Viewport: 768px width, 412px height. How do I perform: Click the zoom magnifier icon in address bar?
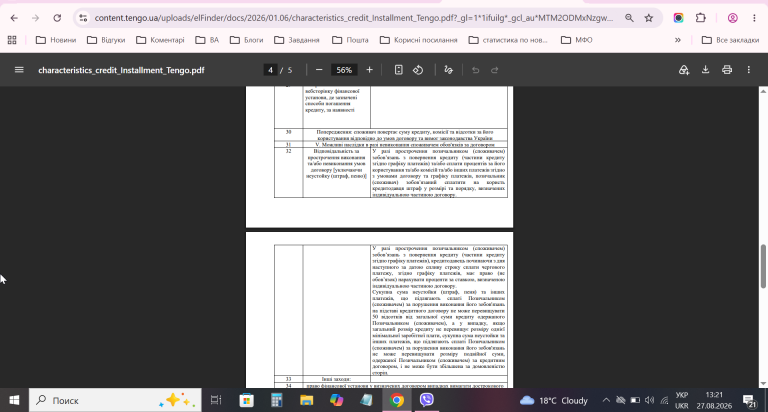(x=629, y=18)
